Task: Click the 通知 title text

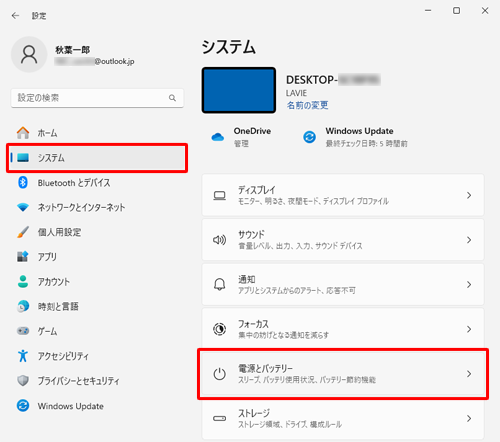Action: [x=247, y=279]
